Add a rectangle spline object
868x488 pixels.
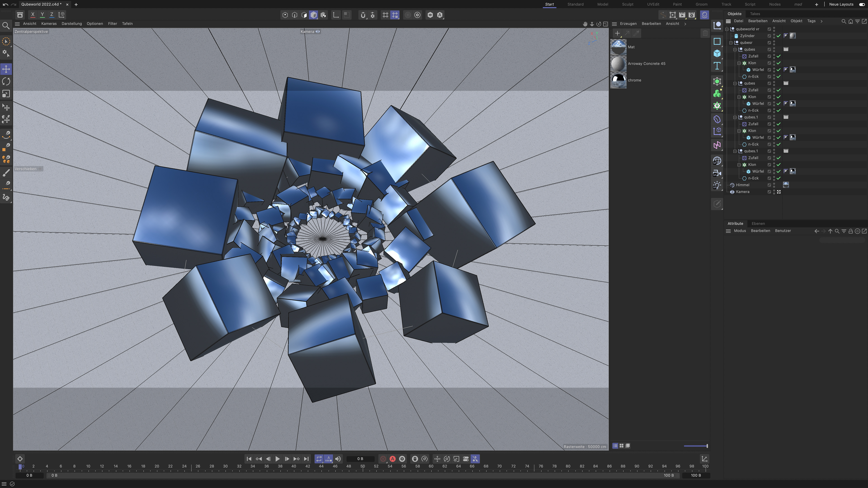click(717, 41)
